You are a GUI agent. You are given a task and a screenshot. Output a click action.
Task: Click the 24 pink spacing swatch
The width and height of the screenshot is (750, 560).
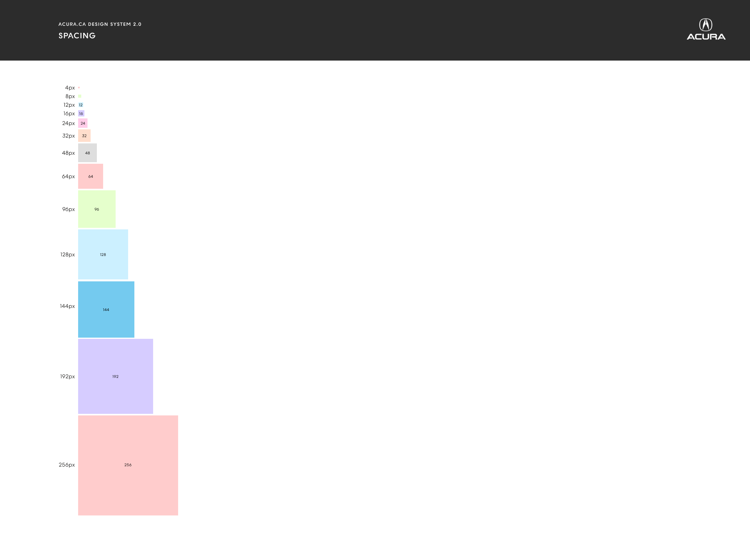click(x=83, y=123)
